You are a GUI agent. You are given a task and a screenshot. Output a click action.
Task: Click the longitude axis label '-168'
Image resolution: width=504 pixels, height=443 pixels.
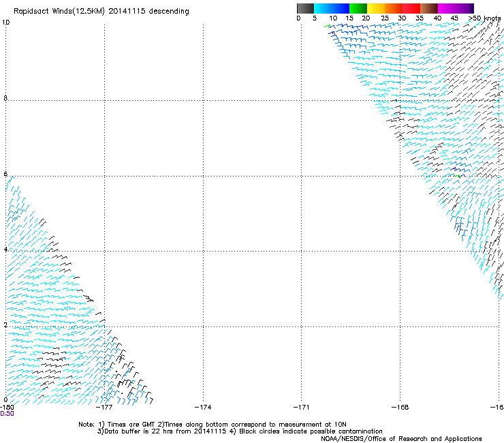pyautogui.click(x=400, y=408)
